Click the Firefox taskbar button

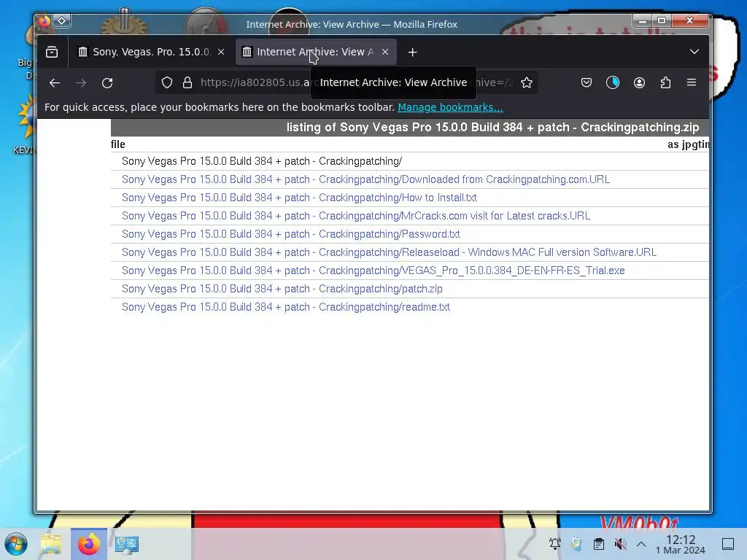88,544
